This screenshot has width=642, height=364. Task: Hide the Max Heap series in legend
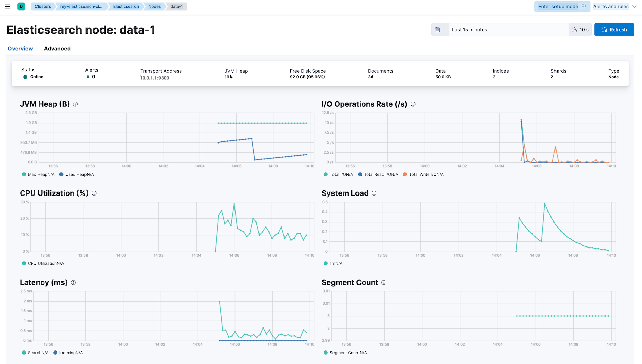point(38,174)
